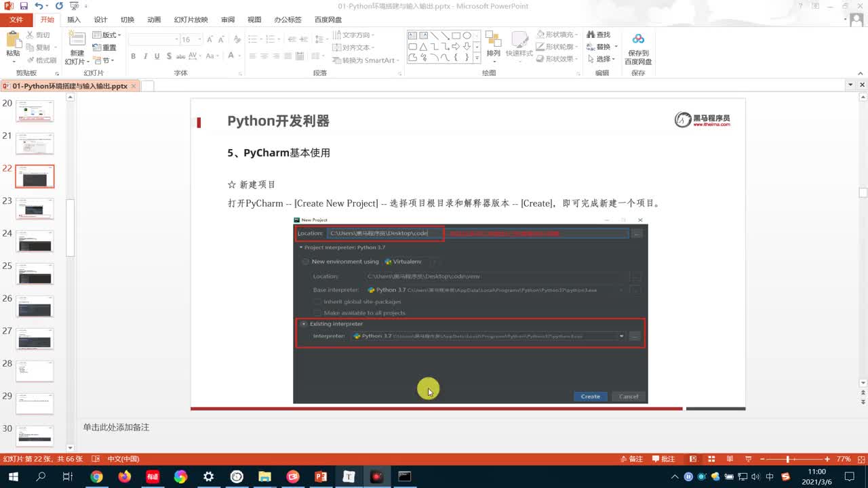Select the text box shape in the gallery
The height and width of the screenshot is (488, 868).
[x=412, y=35]
